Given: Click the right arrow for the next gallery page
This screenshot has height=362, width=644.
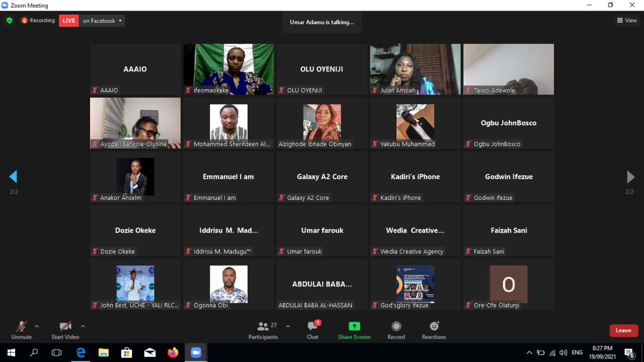Looking at the screenshot, I should (x=630, y=177).
